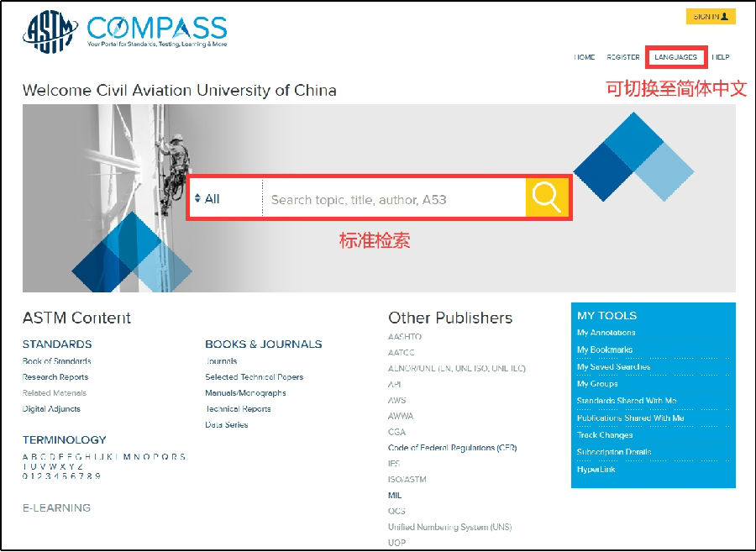The image size is (756, 552).
Task: Open Manuals/Monographs link
Action: click(x=245, y=393)
